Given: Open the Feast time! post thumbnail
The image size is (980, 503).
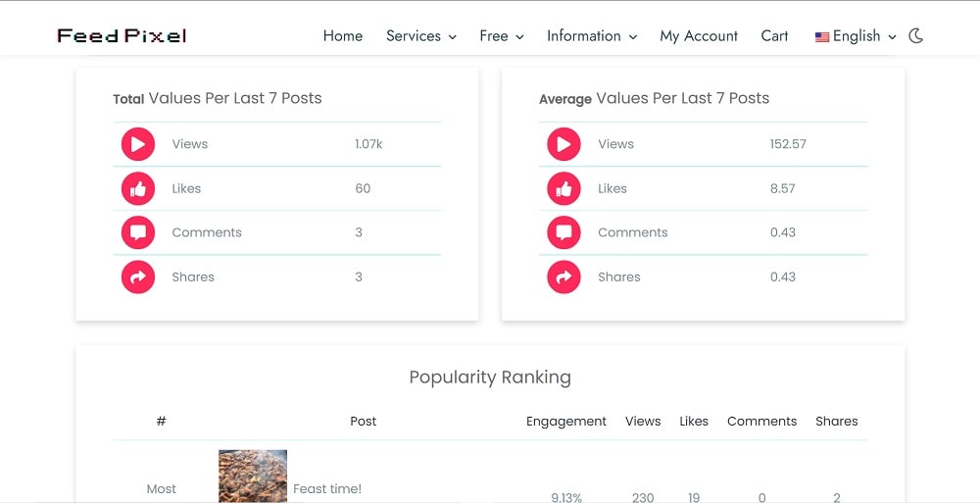Looking at the screenshot, I should pos(253,477).
